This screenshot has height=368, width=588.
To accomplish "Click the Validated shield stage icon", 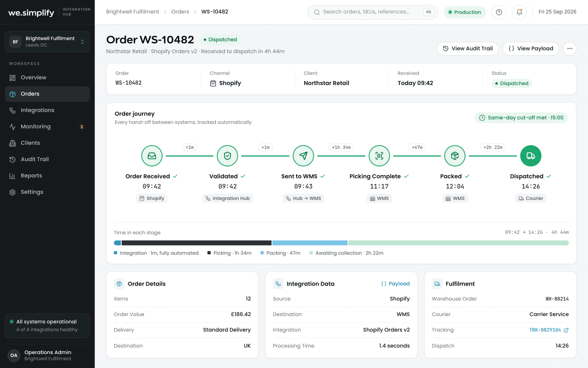I will [x=227, y=156].
